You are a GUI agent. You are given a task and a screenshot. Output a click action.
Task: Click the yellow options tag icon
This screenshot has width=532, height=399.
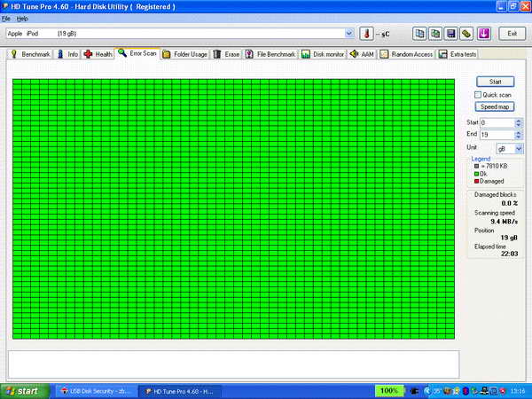click(467, 34)
